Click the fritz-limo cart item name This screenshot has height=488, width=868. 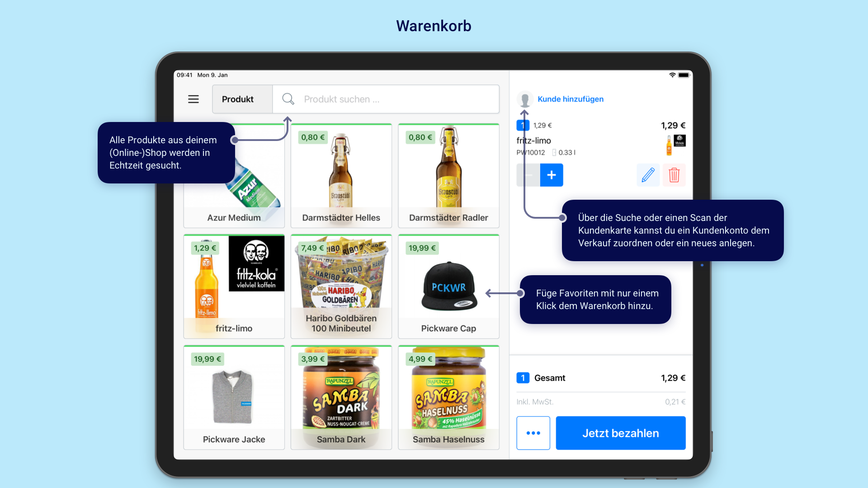click(x=534, y=141)
